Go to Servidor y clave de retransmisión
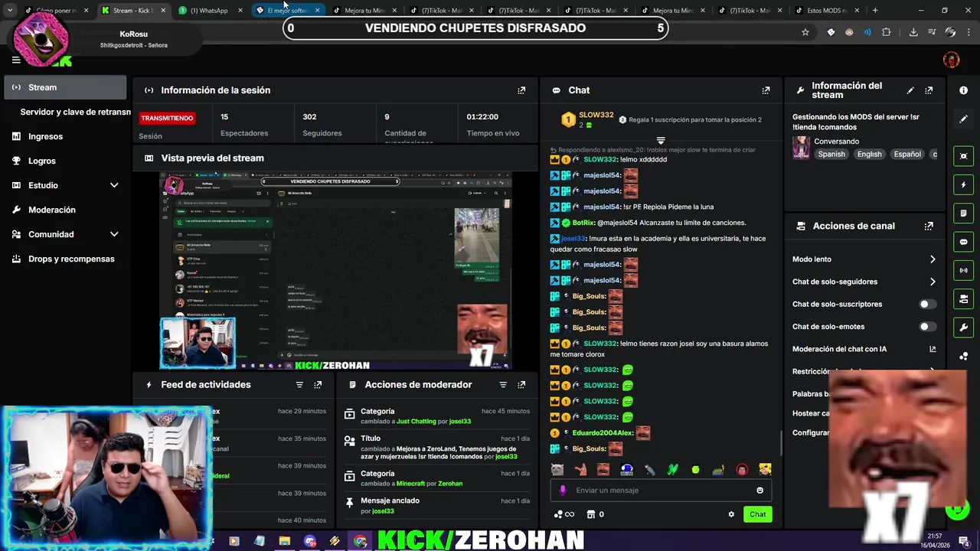This screenshot has width=980, height=551. pos(75,112)
